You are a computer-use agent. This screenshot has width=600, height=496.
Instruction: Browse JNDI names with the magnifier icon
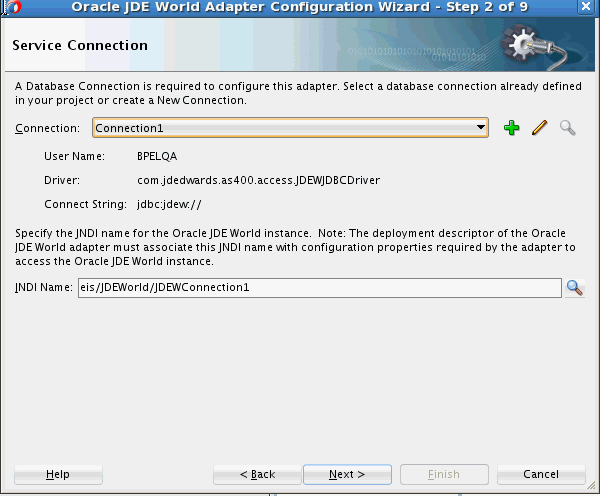coord(574,288)
